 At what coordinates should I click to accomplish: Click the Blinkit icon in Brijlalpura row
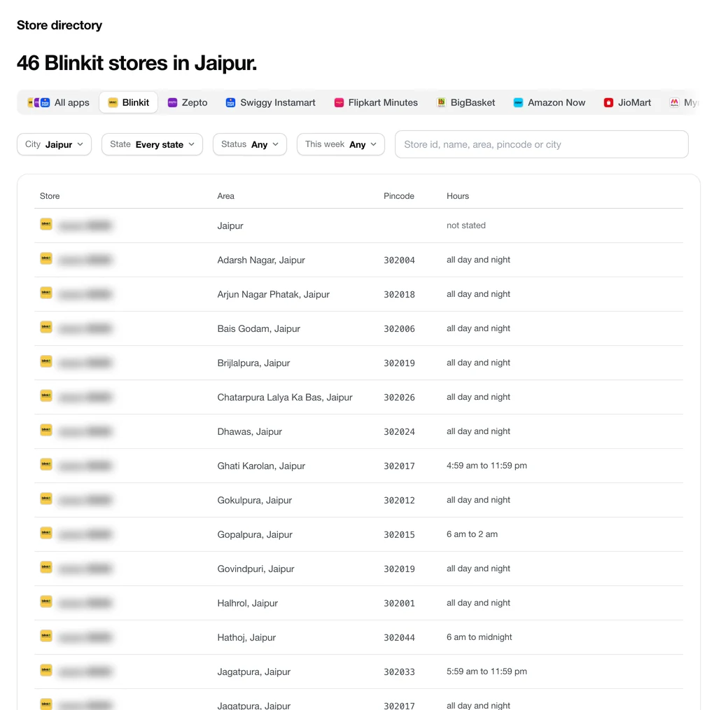click(46, 362)
